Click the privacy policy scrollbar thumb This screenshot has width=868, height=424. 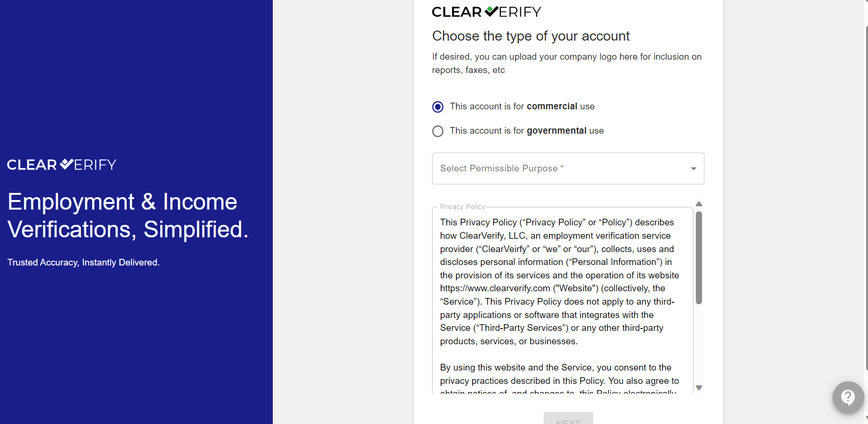click(699, 258)
